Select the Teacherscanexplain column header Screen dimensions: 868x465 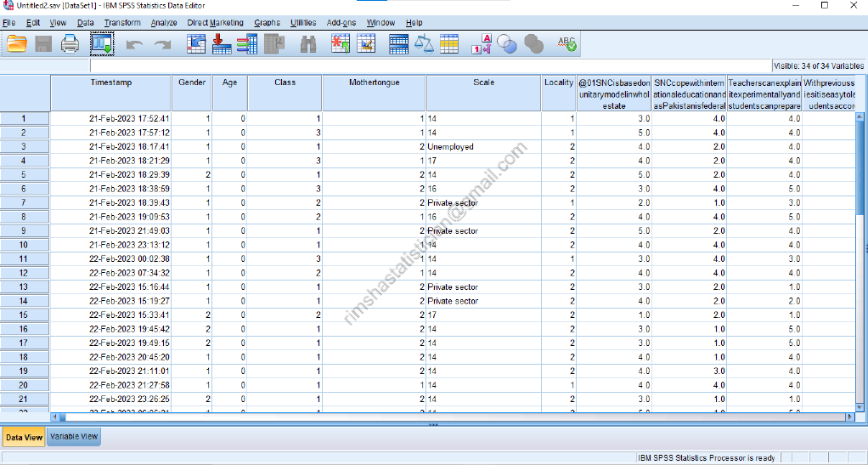(764, 94)
